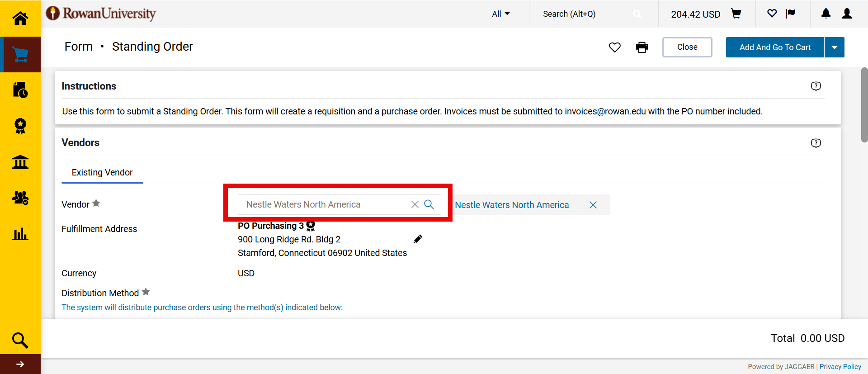
Task: Open the Suppliers people icon in sidebar
Action: click(x=20, y=198)
